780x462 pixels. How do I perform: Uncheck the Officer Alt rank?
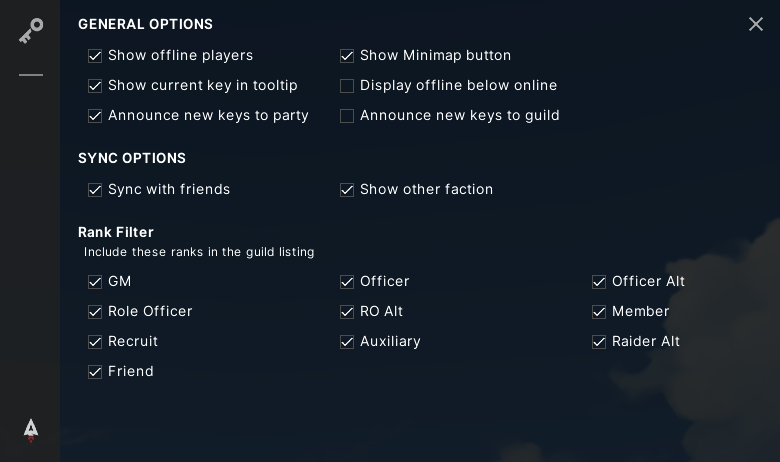click(599, 282)
